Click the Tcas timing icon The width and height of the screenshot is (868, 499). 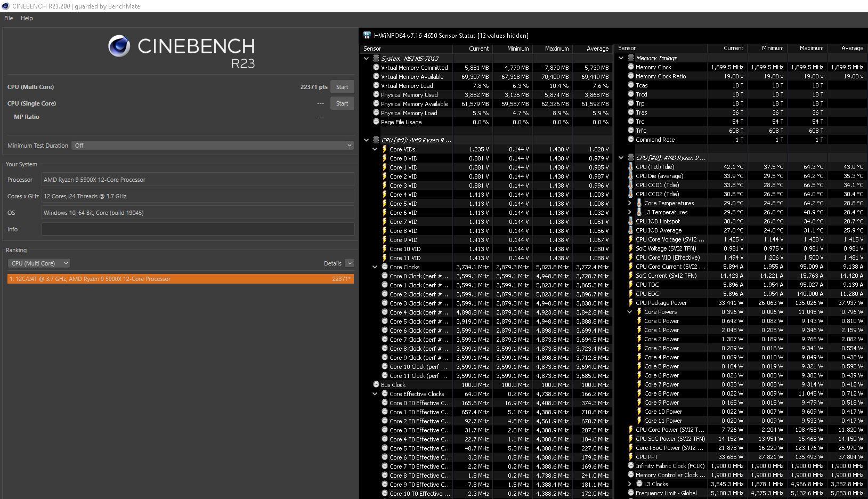tap(631, 85)
